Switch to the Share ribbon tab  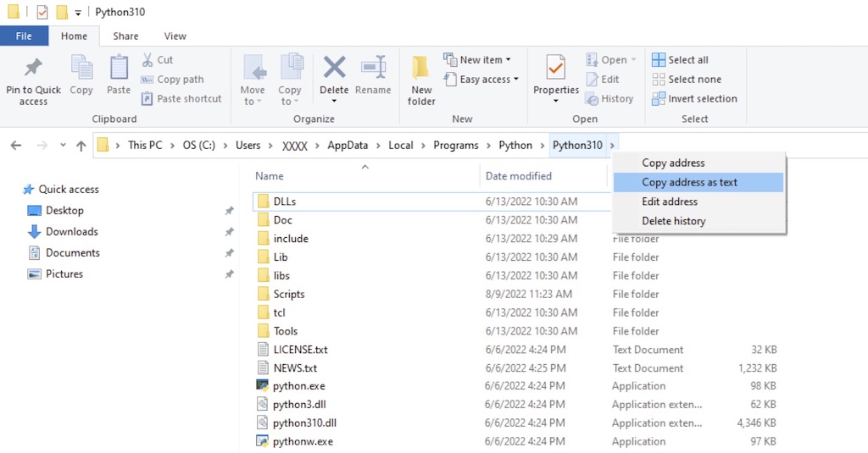pos(125,36)
